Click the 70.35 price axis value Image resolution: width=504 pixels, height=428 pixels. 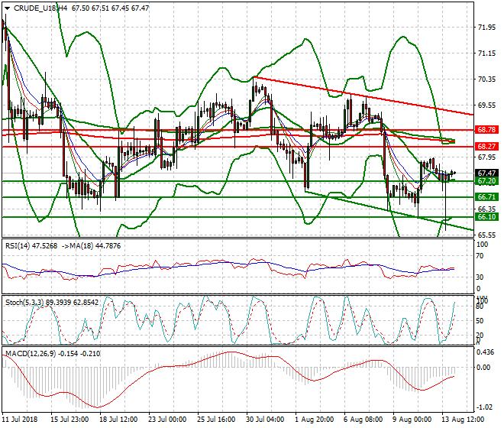pyautogui.click(x=486, y=79)
